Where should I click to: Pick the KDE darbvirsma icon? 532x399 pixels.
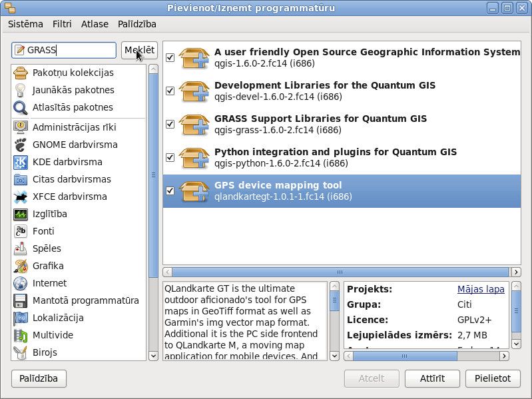21,162
